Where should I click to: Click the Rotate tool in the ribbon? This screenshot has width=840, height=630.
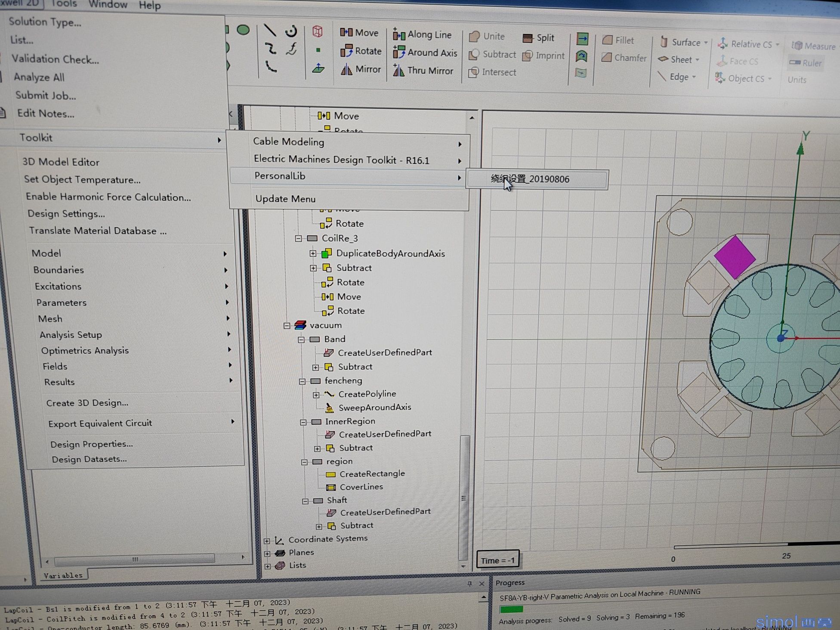pos(361,51)
